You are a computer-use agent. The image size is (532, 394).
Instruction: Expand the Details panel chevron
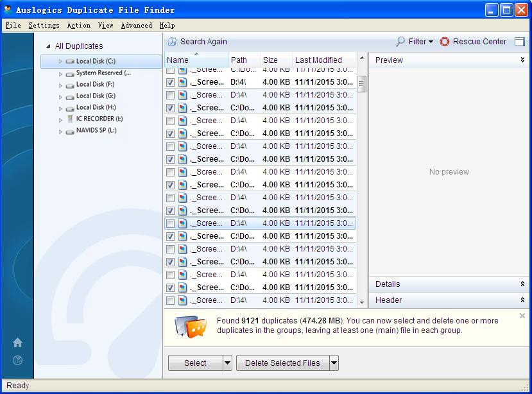pyautogui.click(x=522, y=284)
